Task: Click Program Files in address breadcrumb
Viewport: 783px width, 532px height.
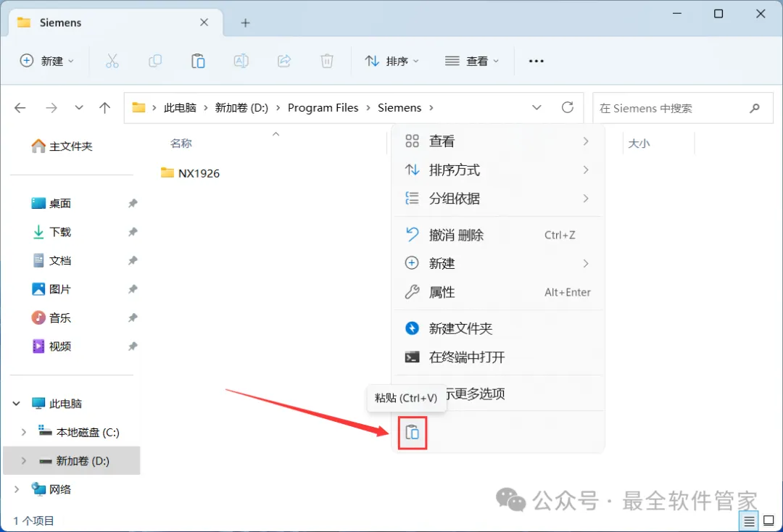Action: tap(323, 108)
